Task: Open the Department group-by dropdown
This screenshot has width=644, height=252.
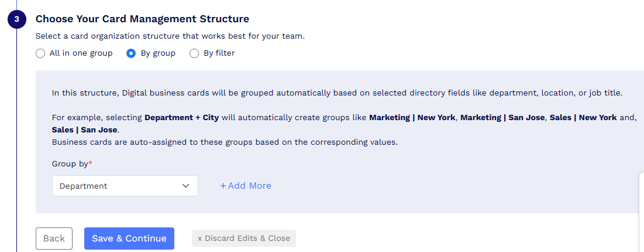Action: point(125,186)
